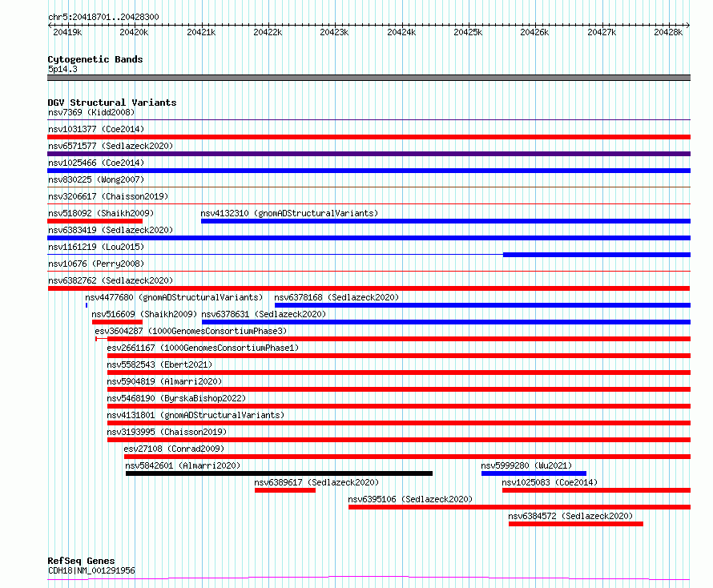Click the nsv6378168 (Sedlazeck2020) blue bar
713x588 pixels.
482,305
